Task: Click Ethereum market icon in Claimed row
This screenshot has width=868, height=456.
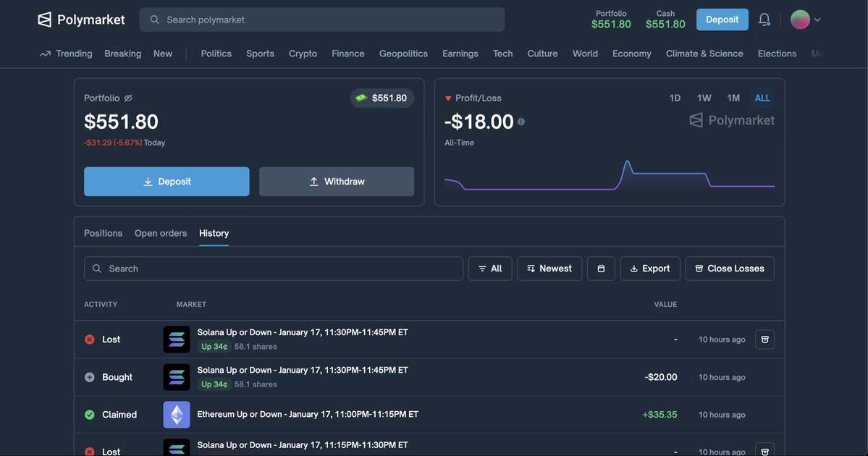Action: pos(177,415)
